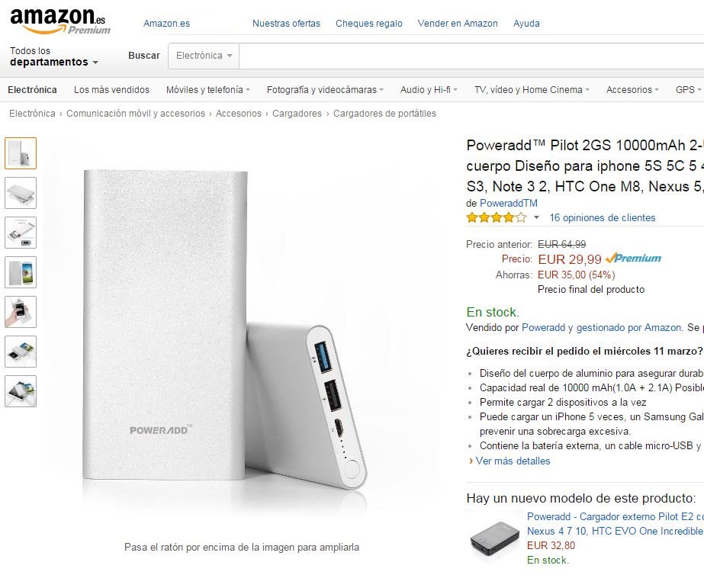
Task: Select the last product thumbnail
Action: (x=21, y=391)
